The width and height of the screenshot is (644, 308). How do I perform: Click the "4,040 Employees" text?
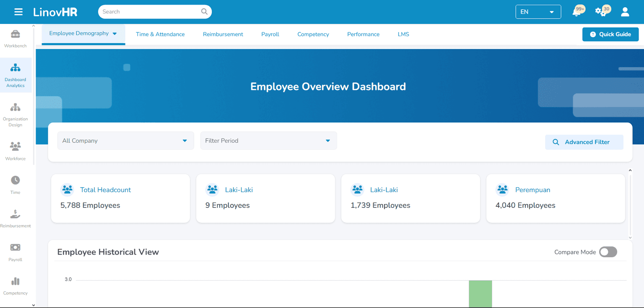525,205
